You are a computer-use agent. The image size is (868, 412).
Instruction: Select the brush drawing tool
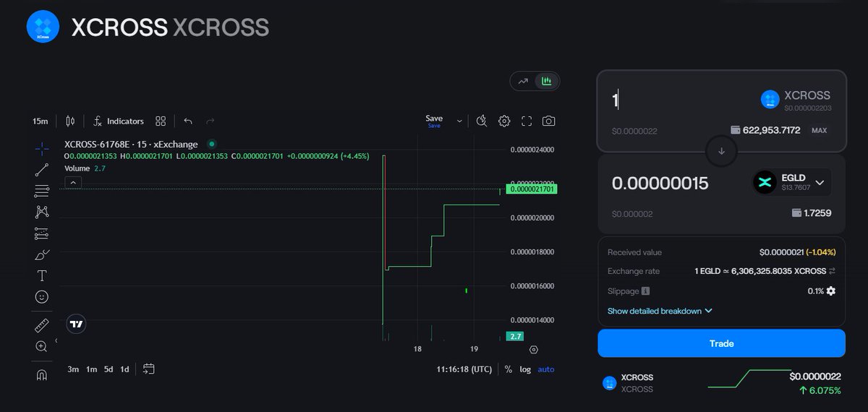[42, 254]
